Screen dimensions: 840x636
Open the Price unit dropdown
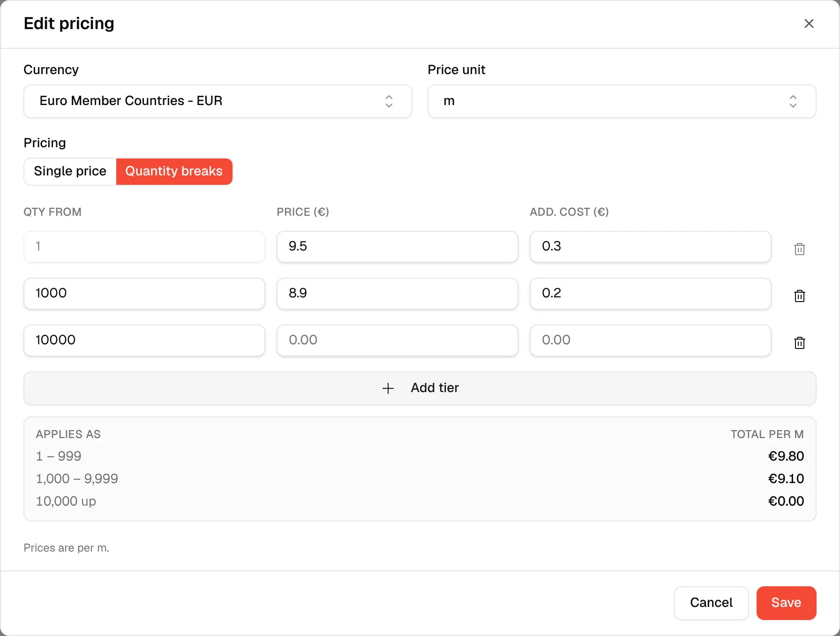coord(622,101)
